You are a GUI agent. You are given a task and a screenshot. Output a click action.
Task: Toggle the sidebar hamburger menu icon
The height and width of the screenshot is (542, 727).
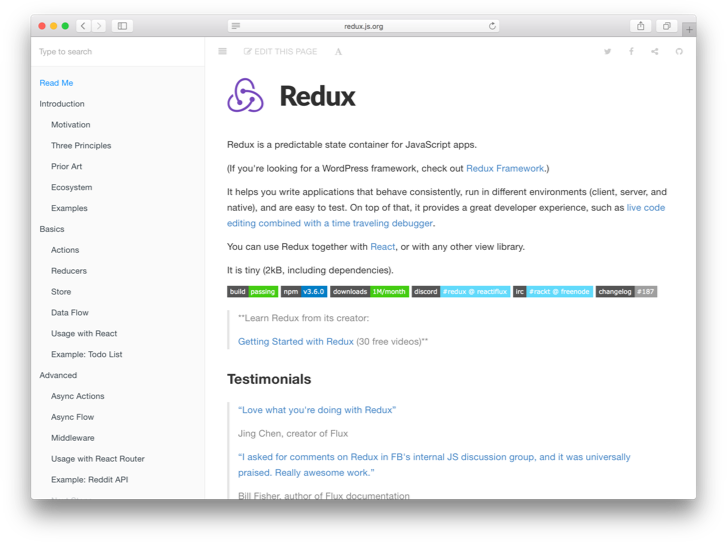pos(222,52)
